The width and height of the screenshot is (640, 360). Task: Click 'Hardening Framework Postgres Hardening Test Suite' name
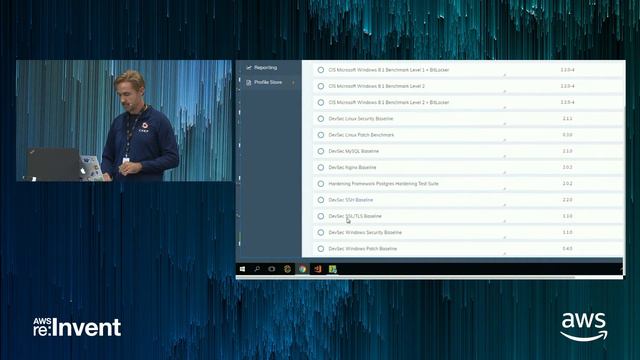[383, 184]
